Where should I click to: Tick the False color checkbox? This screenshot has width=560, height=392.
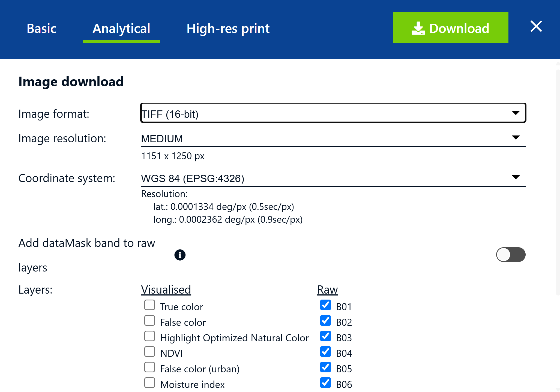(x=149, y=321)
